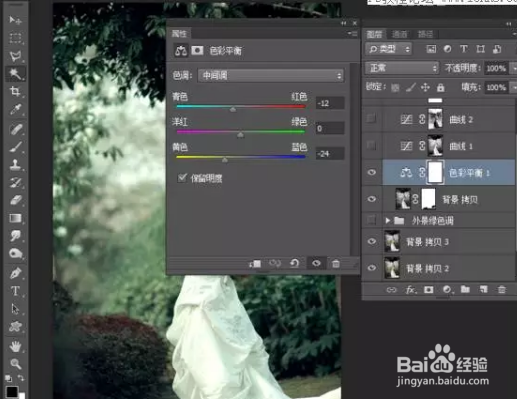Select the Brush tool
Image resolution: width=517 pixels, height=399 pixels.
point(15,146)
